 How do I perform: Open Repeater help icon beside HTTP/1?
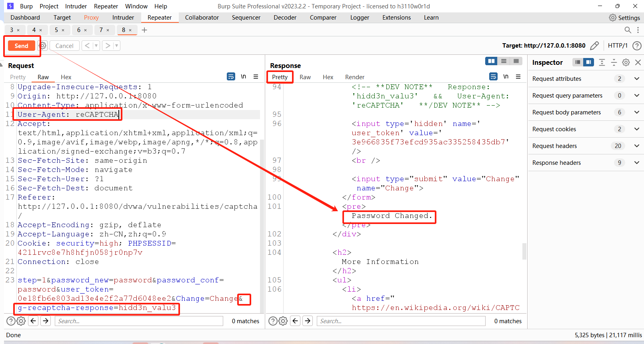[637, 46]
